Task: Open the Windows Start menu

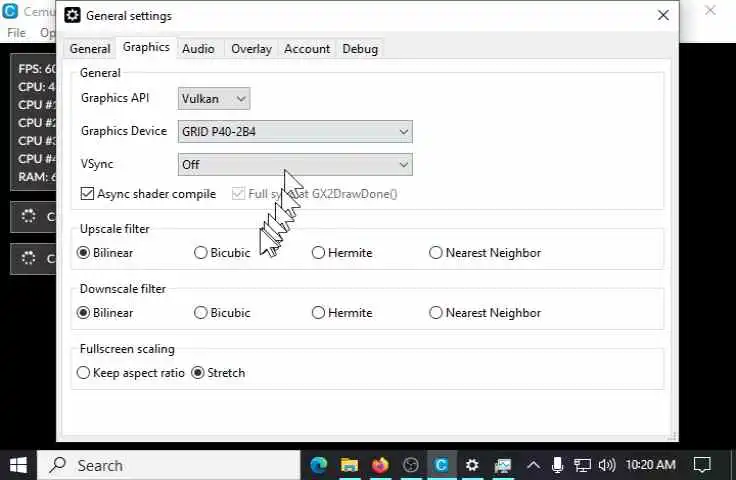Action: [18, 465]
